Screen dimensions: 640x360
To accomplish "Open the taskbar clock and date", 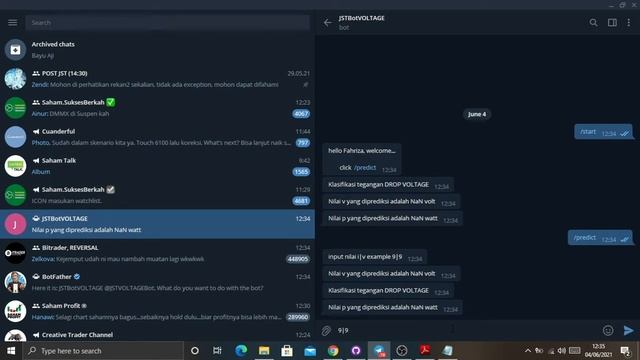I will tap(598, 351).
